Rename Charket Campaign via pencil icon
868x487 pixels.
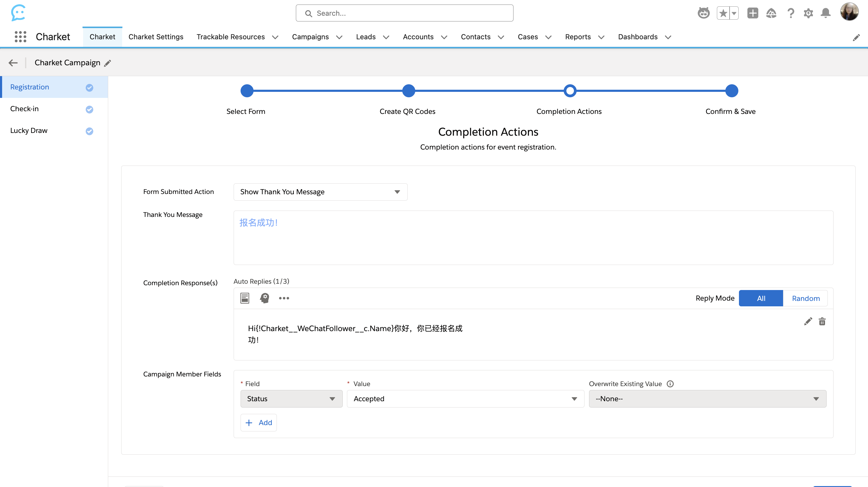[x=108, y=63]
